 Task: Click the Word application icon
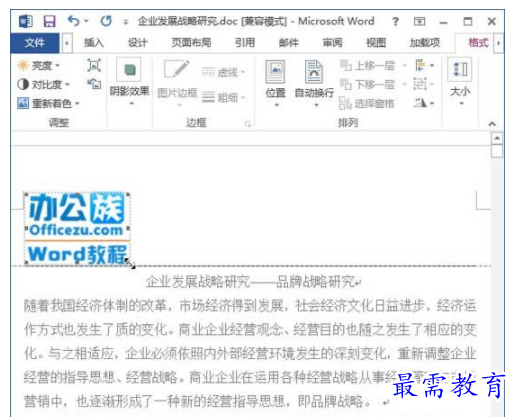26,22
